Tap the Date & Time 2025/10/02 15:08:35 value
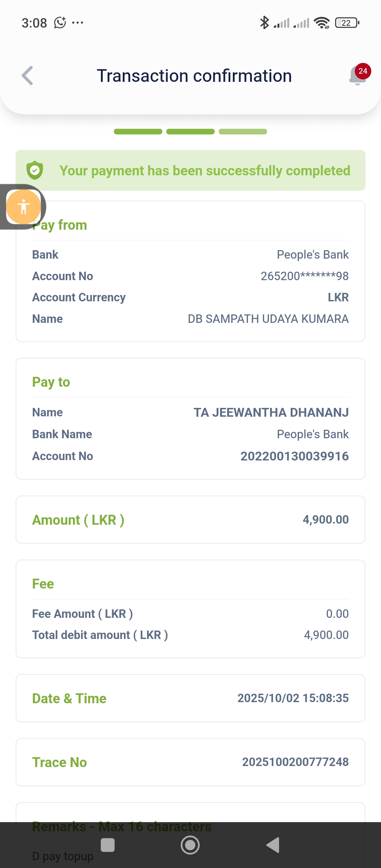 pos(293,698)
